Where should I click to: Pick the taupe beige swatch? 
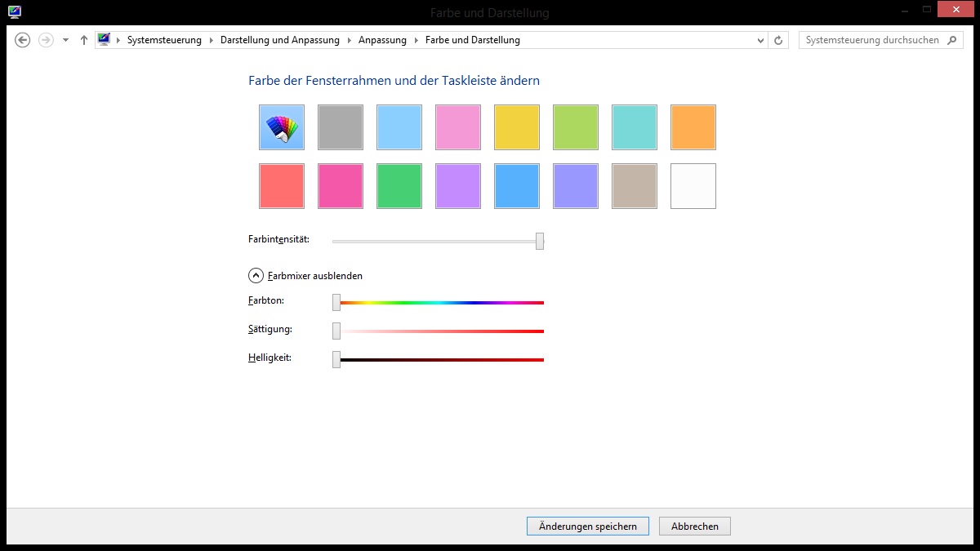pyautogui.click(x=635, y=186)
